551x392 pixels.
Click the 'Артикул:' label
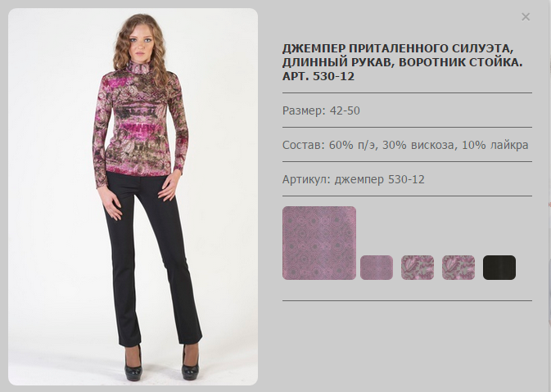(x=307, y=179)
